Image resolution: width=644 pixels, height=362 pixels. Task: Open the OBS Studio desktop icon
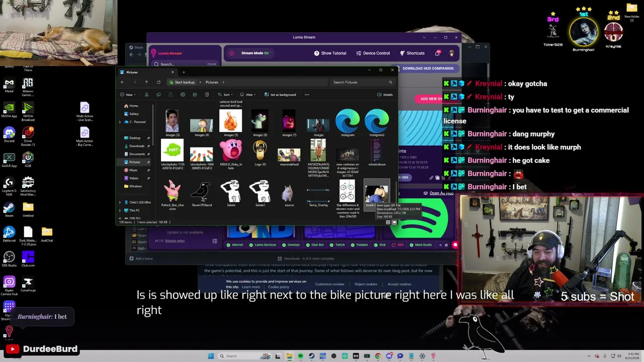[x=9, y=259]
